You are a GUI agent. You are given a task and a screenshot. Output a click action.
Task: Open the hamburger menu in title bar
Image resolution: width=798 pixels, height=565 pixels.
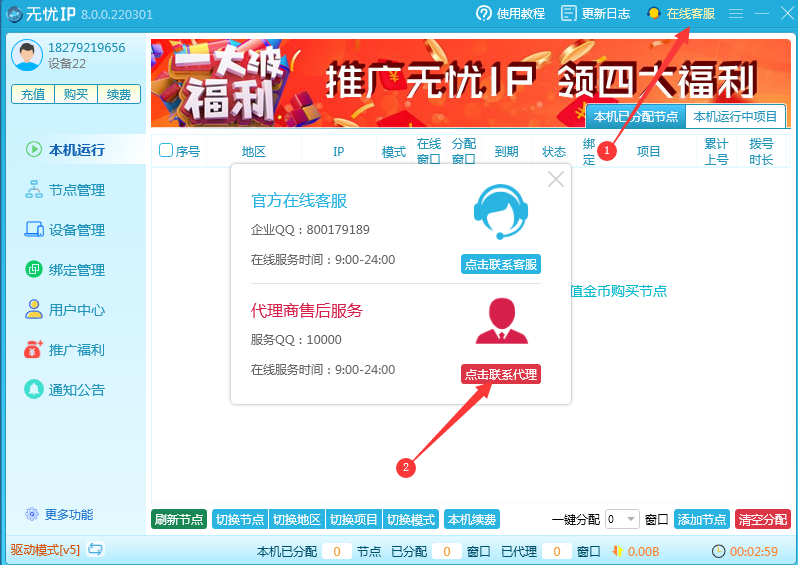tap(736, 14)
